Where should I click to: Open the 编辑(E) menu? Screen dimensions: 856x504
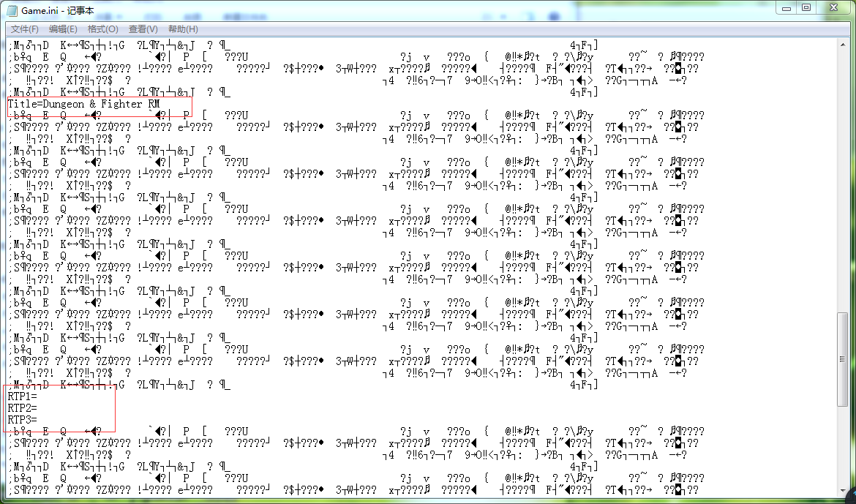point(63,29)
